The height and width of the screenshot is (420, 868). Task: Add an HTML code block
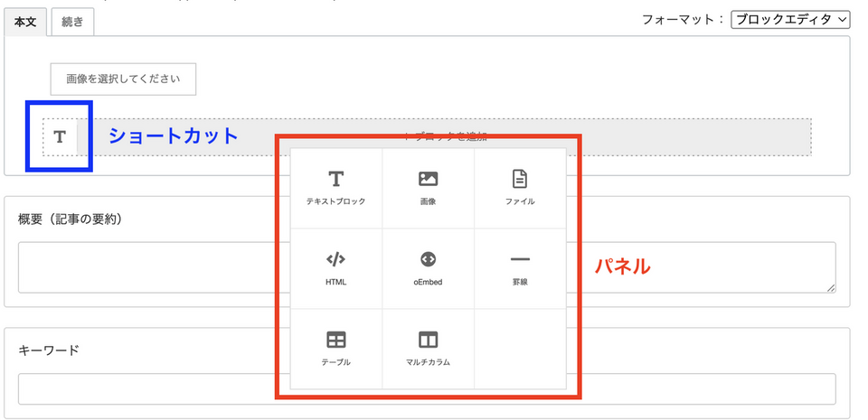(x=336, y=267)
